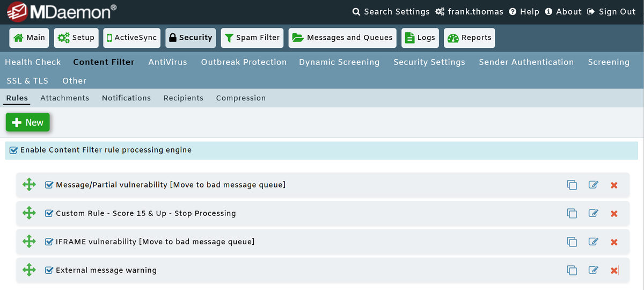Select the Rules tab
Image resolution: width=644 pixels, height=290 pixels.
tap(17, 98)
